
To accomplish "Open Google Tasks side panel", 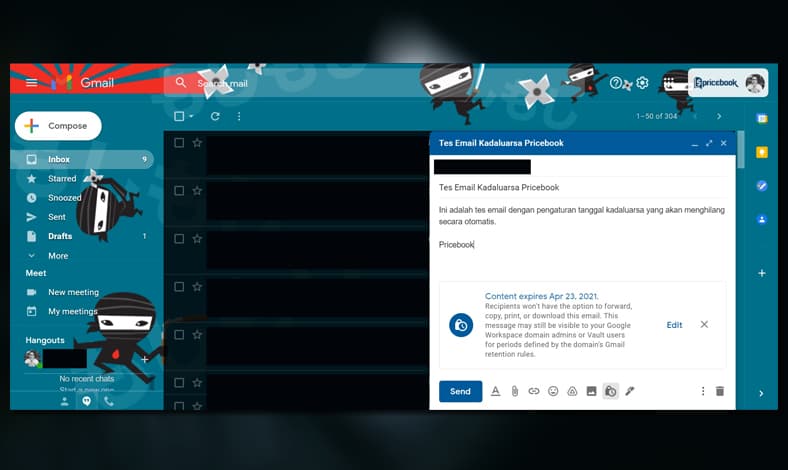I will pos(762,186).
